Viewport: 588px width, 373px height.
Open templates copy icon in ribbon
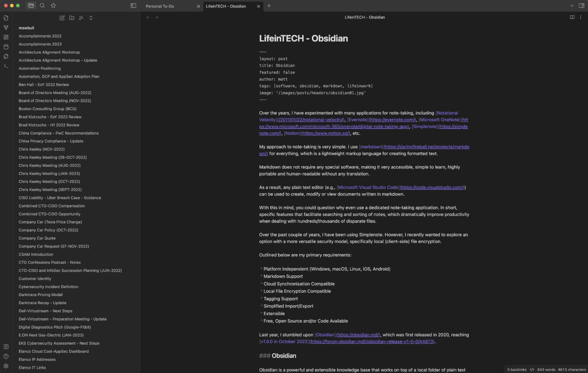tap(6, 56)
